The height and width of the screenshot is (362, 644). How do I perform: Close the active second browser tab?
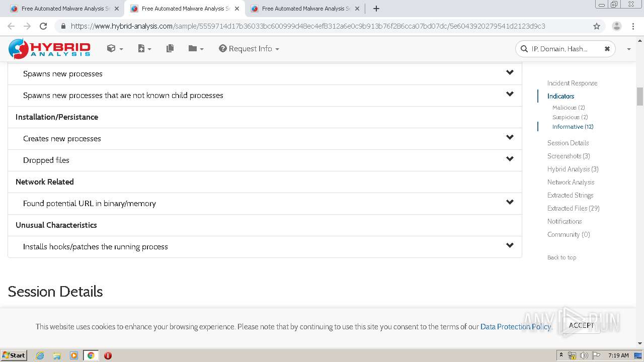click(237, 9)
